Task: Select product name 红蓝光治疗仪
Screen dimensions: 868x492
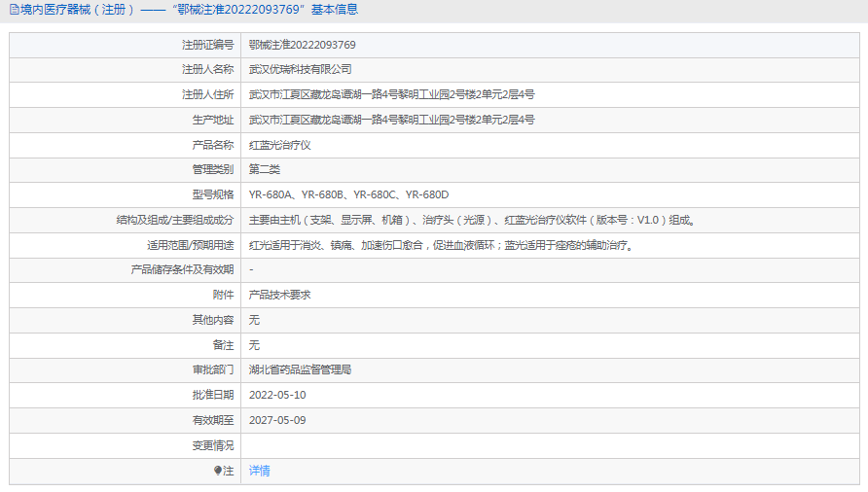Action: (279, 145)
